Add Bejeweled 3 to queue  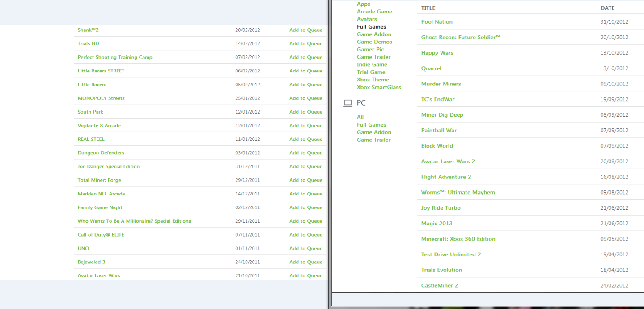click(306, 262)
